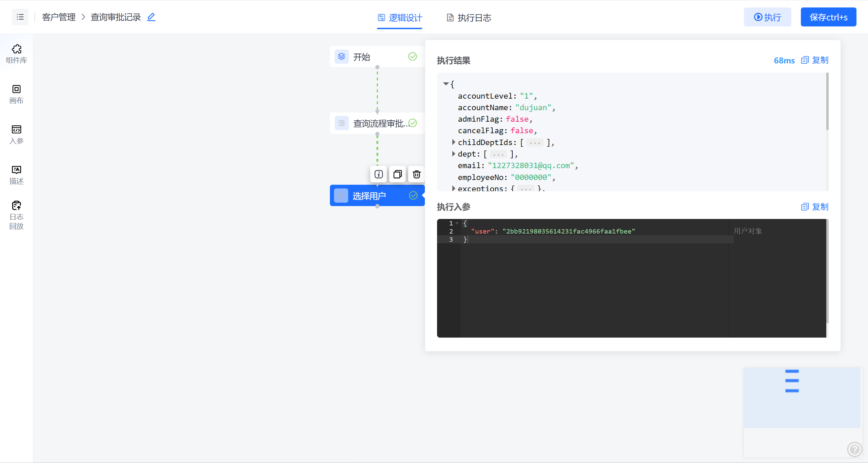Click the 执行结果 panel vertical scrollbar
This screenshot has height=463, width=868.
827,102
